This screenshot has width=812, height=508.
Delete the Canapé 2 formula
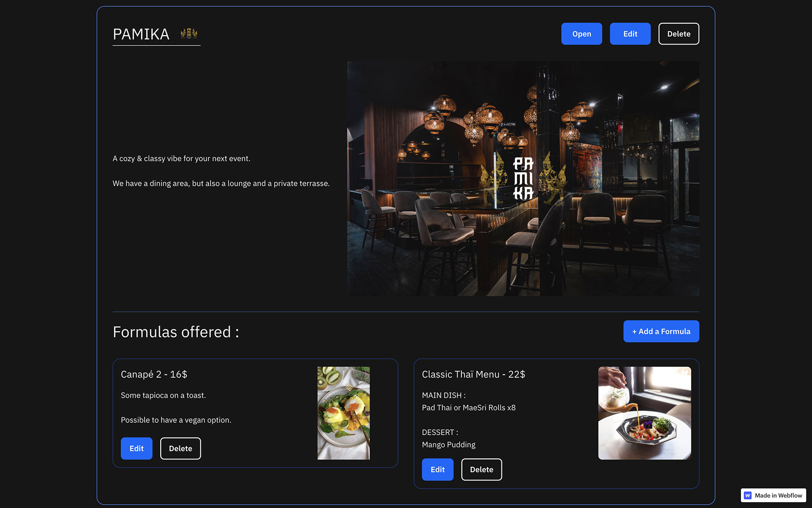click(180, 448)
